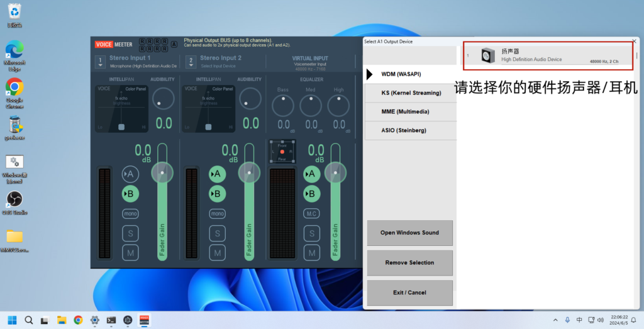Click the 中 input method indicator
This screenshot has width=644, height=329.
[579, 320]
